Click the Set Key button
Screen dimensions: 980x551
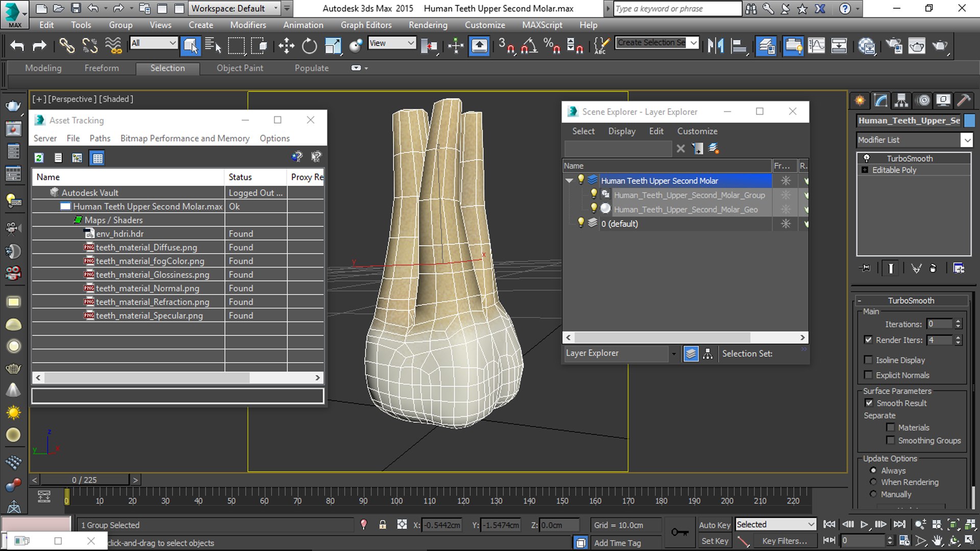(715, 541)
